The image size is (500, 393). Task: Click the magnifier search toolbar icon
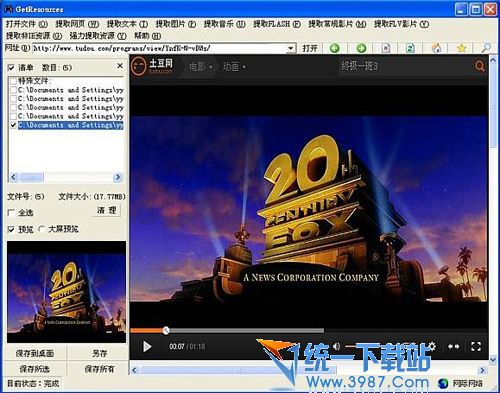pos(486,48)
